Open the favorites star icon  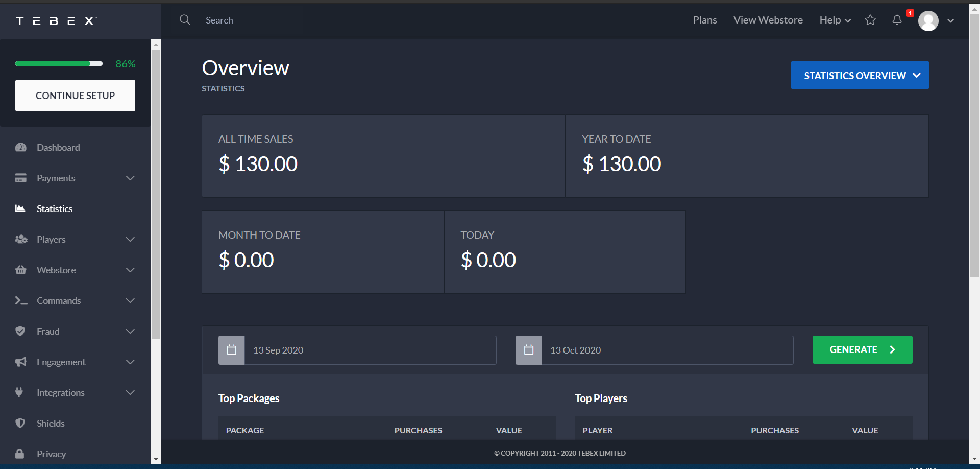[870, 20]
